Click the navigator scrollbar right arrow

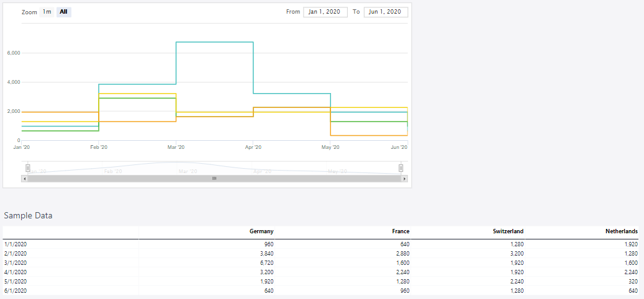pos(405,179)
